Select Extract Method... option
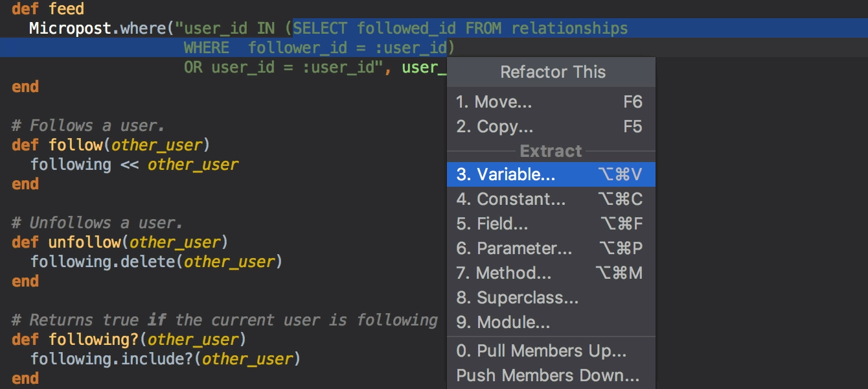 point(551,273)
